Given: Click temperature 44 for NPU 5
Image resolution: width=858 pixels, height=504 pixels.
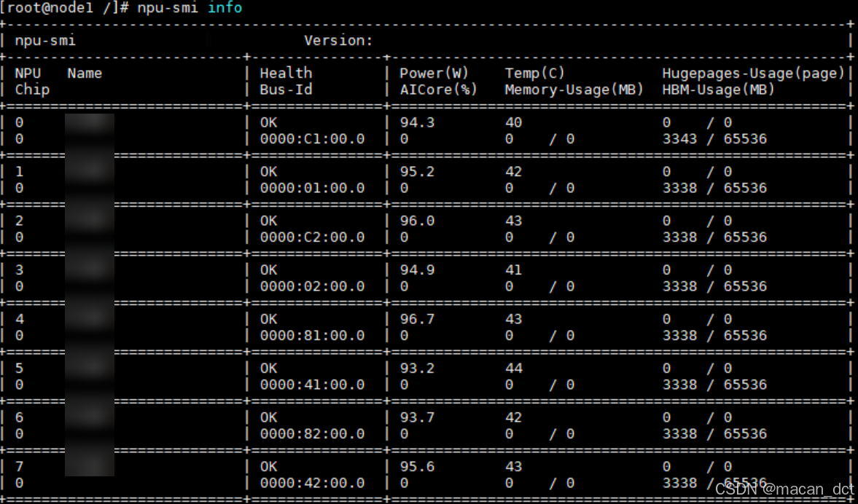Looking at the screenshot, I should pyautogui.click(x=513, y=369).
